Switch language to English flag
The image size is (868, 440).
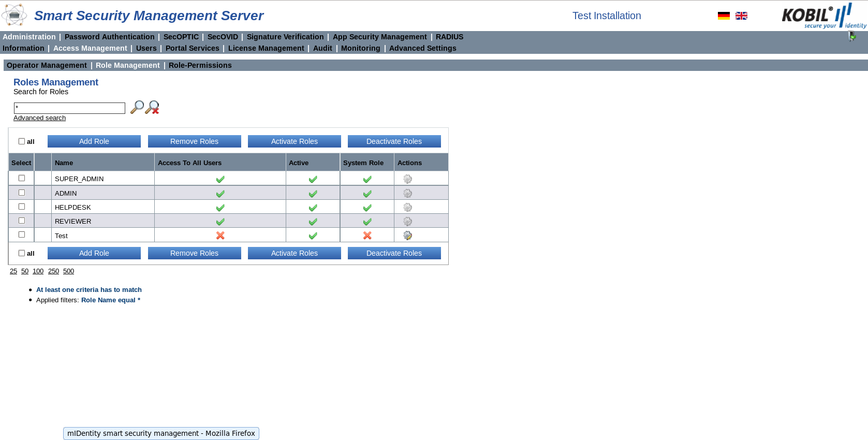click(x=741, y=16)
